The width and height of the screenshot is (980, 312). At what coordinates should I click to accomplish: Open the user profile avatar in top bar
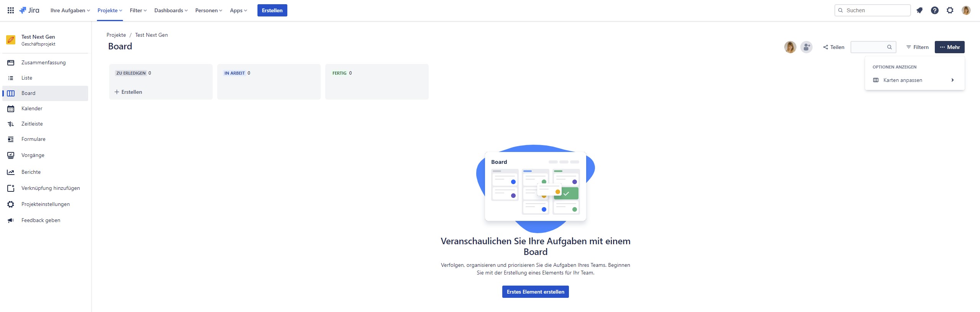pos(966,10)
